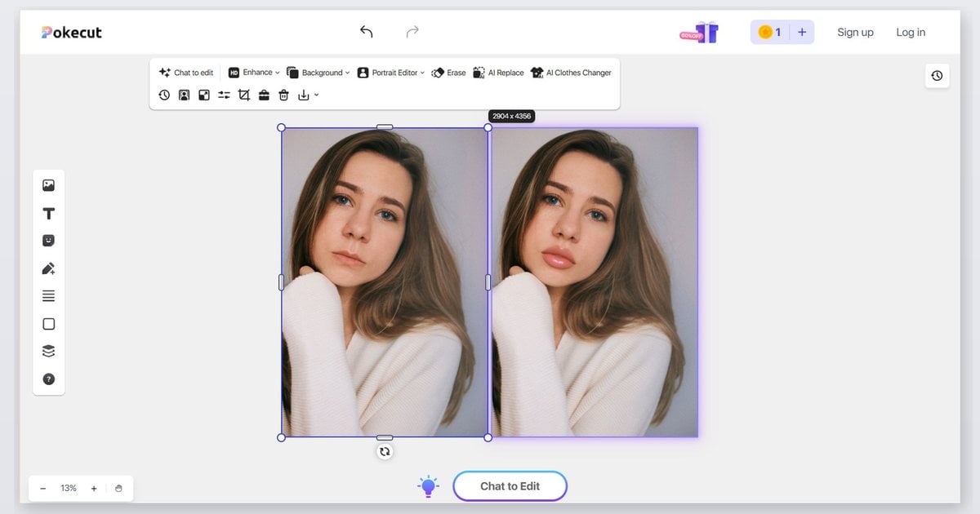This screenshot has height=514, width=980.
Task: Open the help question mark icon
Action: (x=48, y=379)
